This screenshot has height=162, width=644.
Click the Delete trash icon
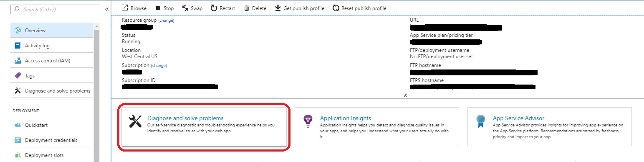pos(247,8)
